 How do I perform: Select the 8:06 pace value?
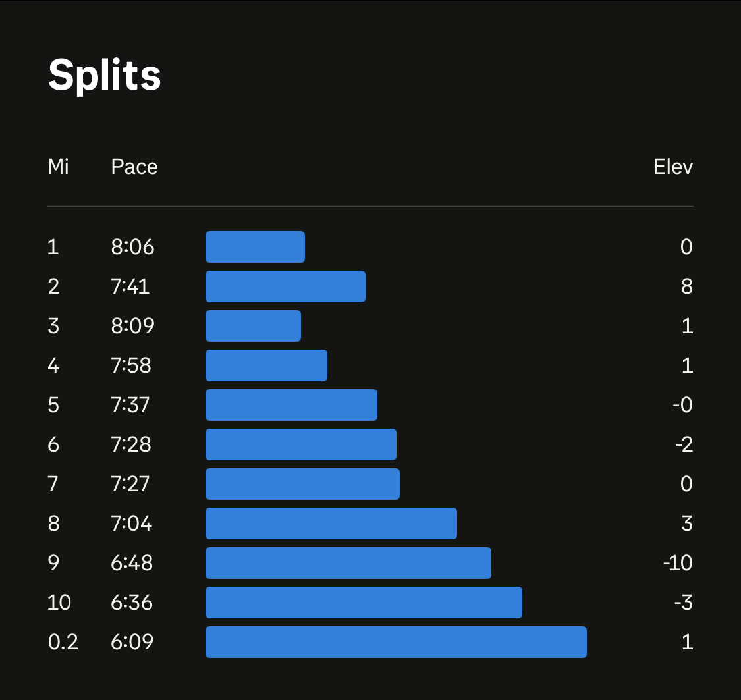[133, 246]
